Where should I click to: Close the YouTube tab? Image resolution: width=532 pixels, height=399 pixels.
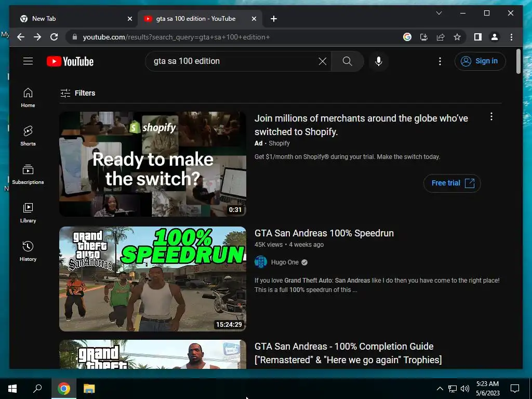pos(254,19)
